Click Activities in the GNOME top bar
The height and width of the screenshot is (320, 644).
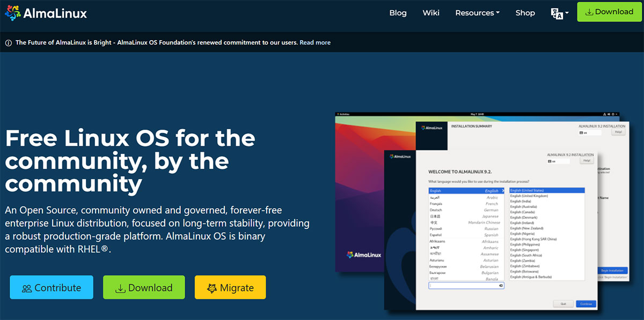[344, 114]
